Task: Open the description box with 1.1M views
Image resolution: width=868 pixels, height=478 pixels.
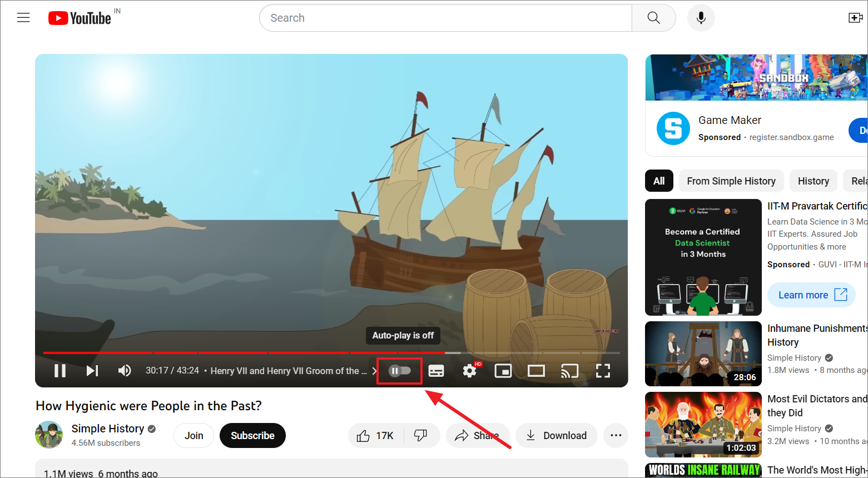Action: coord(331,469)
